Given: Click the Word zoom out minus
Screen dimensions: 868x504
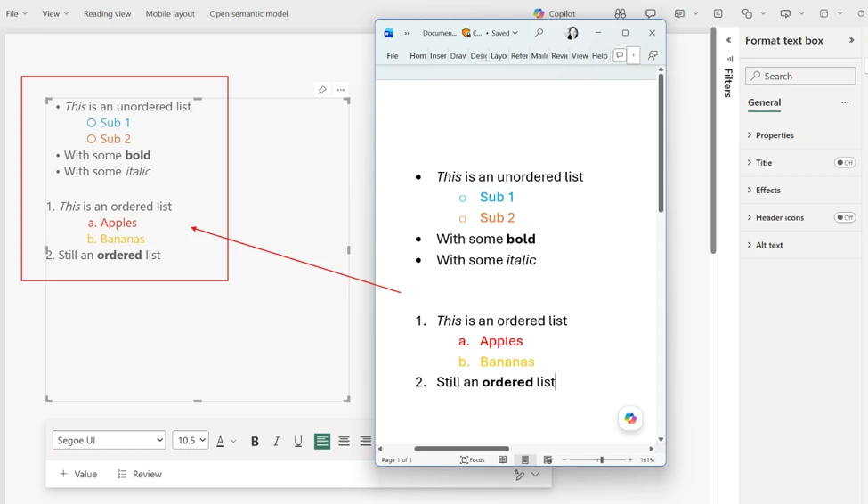Looking at the screenshot, I should [564, 459].
